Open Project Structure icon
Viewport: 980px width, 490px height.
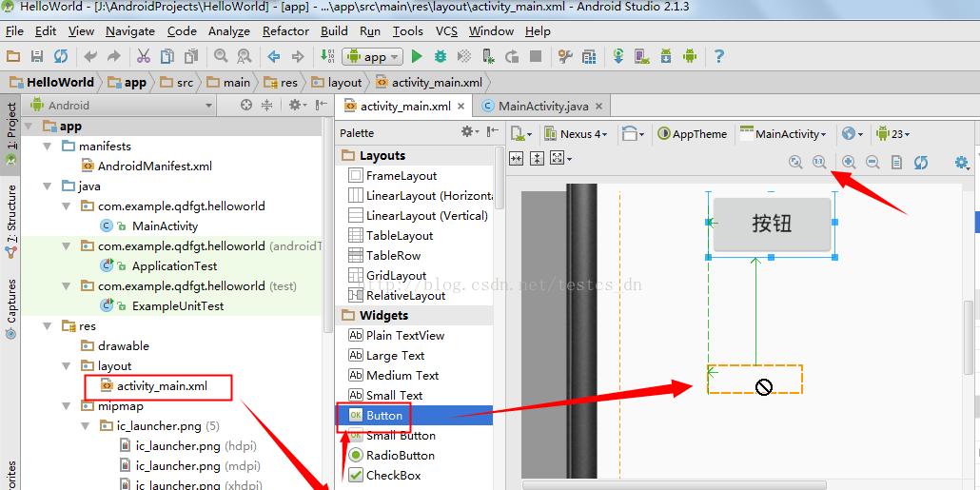pyautogui.click(x=565, y=56)
